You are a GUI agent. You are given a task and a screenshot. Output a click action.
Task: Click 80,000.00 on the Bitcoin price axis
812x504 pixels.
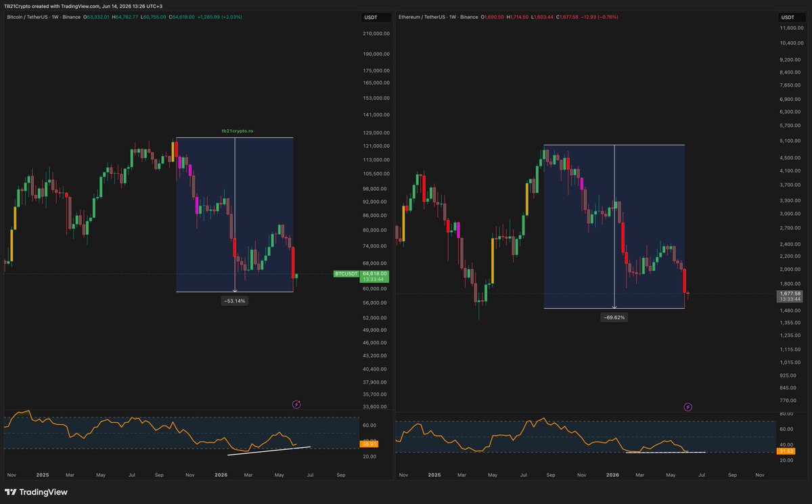click(x=376, y=229)
